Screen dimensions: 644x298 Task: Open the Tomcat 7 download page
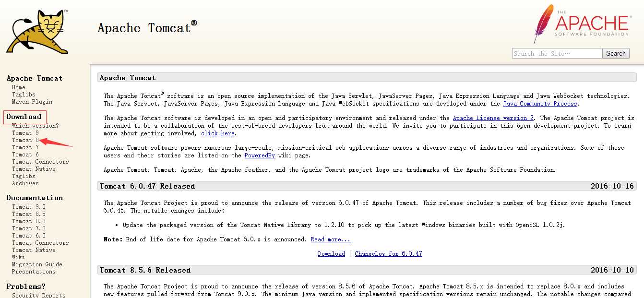click(25, 147)
